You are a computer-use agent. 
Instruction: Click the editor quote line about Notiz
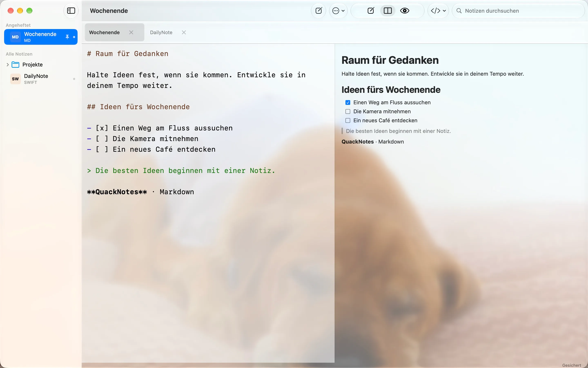(181, 171)
